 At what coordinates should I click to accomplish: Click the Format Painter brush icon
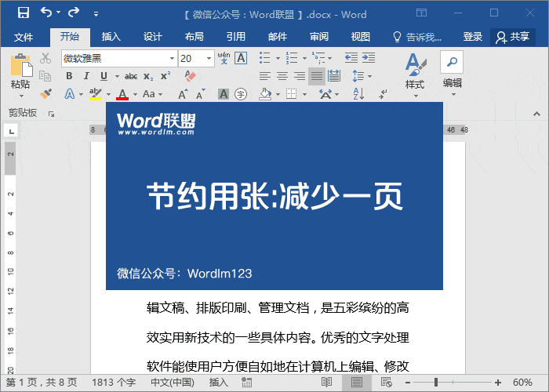tap(45, 94)
